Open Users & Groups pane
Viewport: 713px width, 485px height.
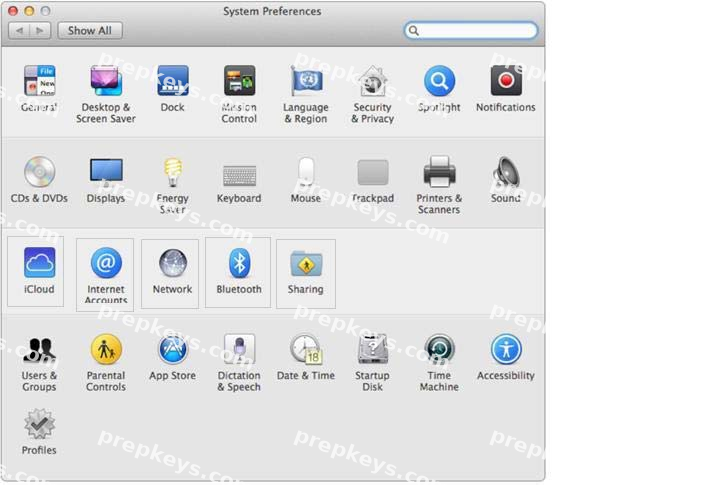tap(39, 363)
